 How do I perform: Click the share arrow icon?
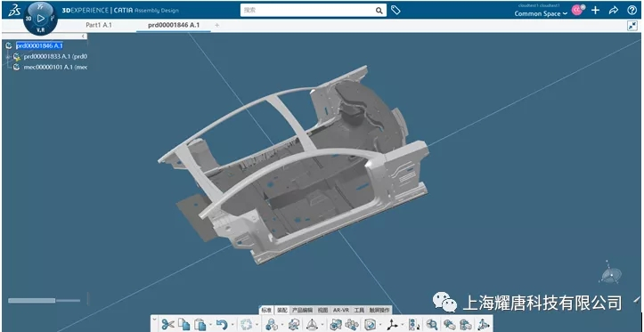[x=614, y=11]
